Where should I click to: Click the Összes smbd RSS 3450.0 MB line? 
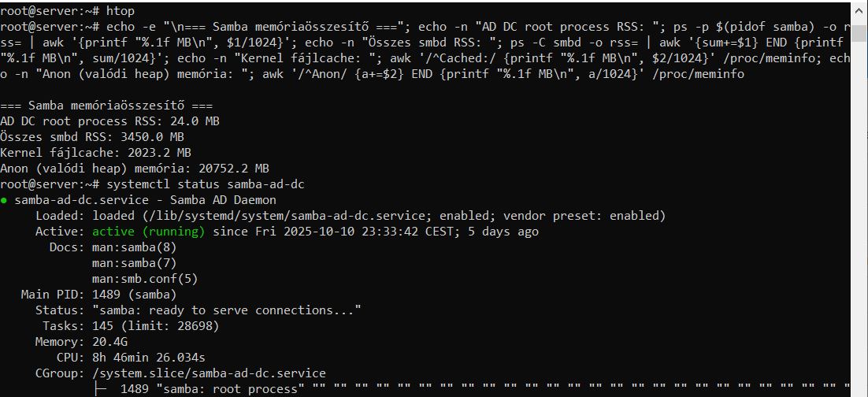tap(92, 137)
